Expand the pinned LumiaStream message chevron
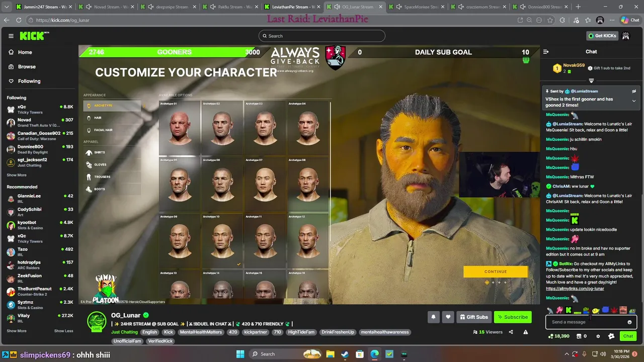 (x=634, y=101)
